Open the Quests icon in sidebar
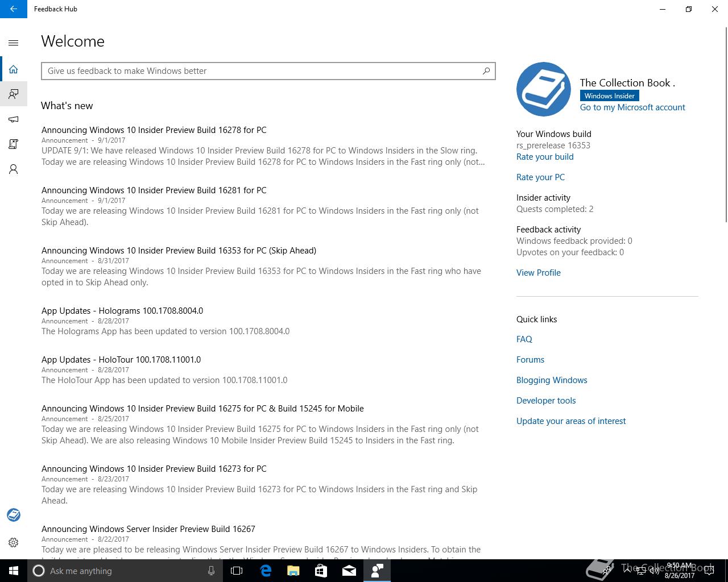The image size is (728, 582). click(x=14, y=144)
